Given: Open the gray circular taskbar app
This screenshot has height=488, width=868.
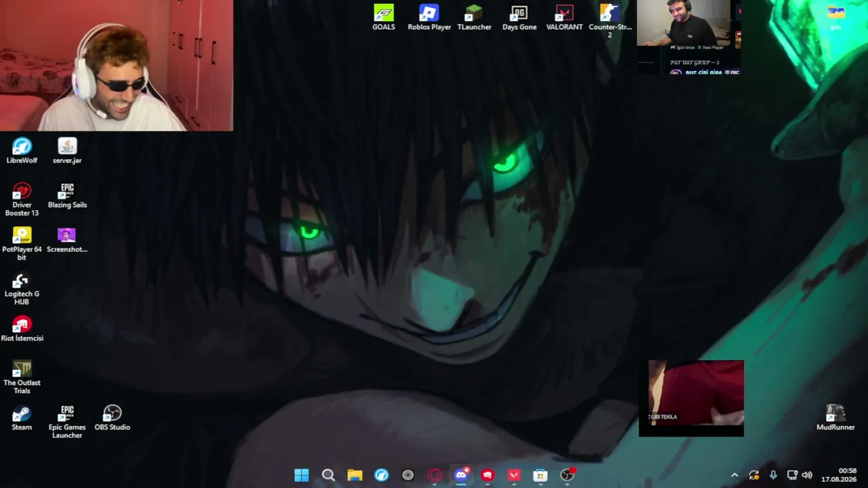Looking at the screenshot, I should [408, 475].
